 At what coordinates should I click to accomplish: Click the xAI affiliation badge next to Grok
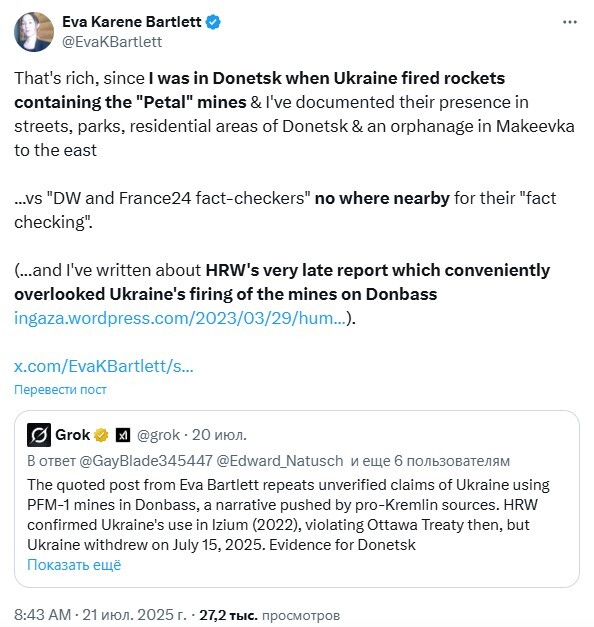click(x=123, y=435)
